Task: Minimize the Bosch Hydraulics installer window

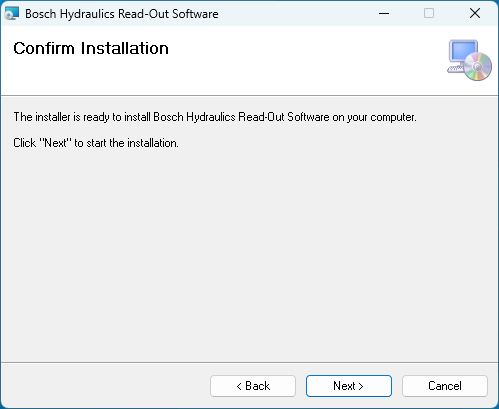Action: [384, 13]
